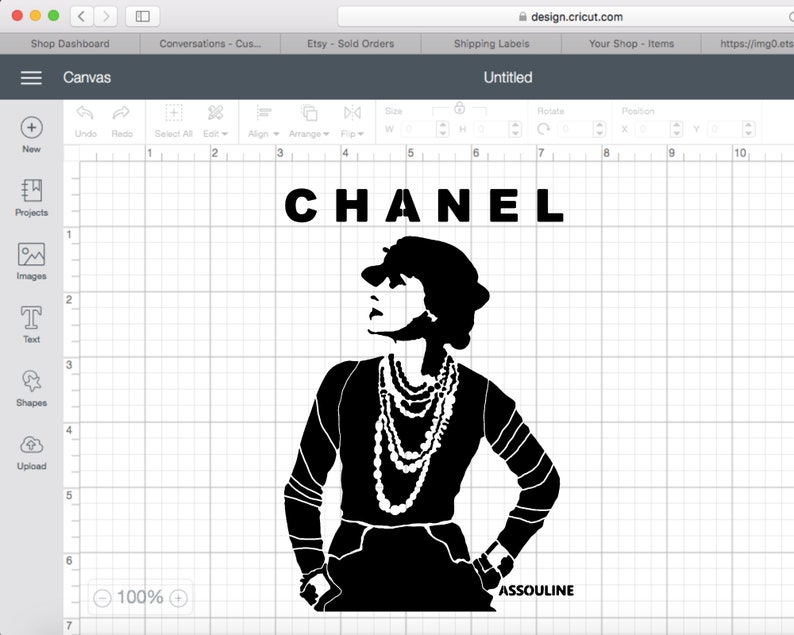794x635 pixels.
Task: Adjust the Width stepper arrows
Action: pos(443,129)
